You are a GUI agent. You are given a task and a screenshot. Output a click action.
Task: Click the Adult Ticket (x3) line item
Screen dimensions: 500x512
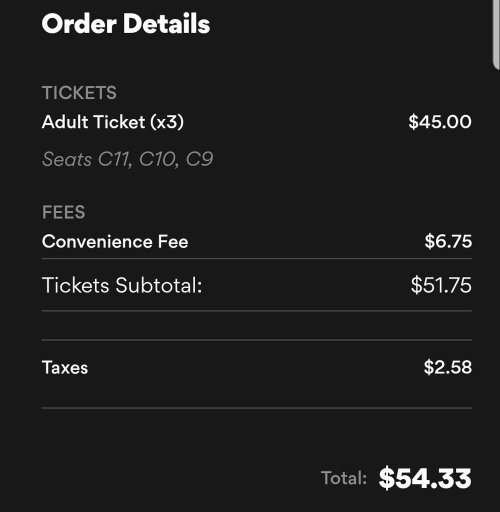coord(113,122)
